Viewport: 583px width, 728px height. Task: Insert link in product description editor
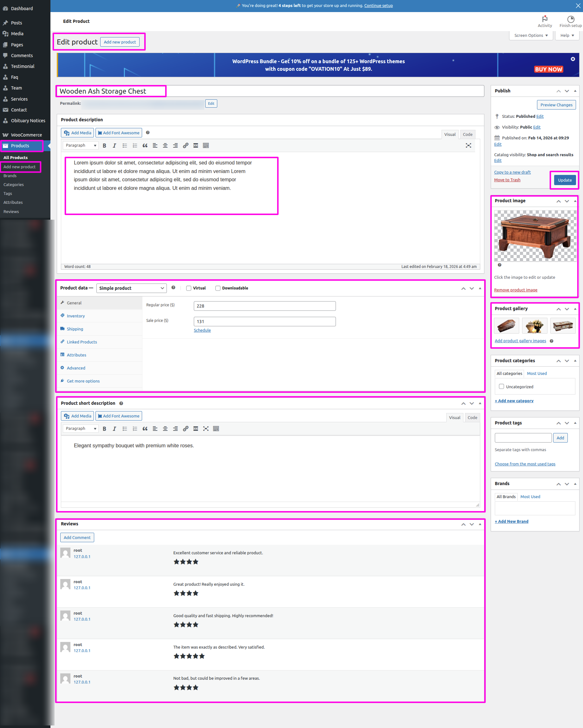click(x=186, y=145)
